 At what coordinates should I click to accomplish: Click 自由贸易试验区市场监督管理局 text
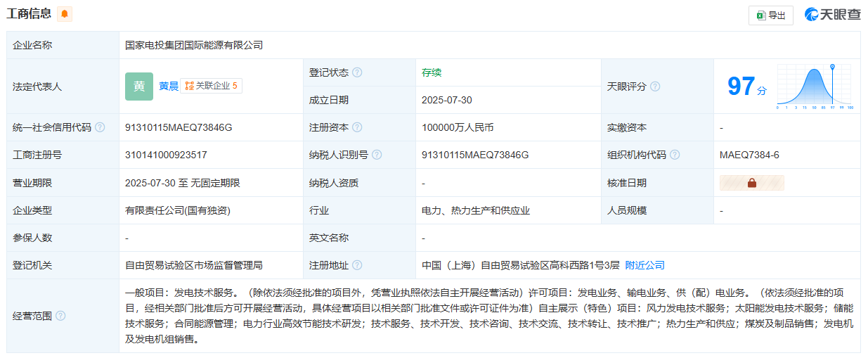pos(194,265)
